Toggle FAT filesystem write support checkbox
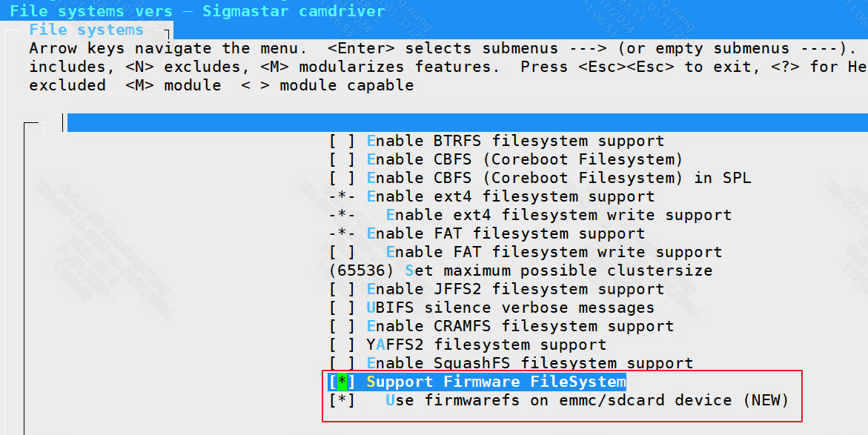The width and height of the screenshot is (868, 435). point(342,252)
